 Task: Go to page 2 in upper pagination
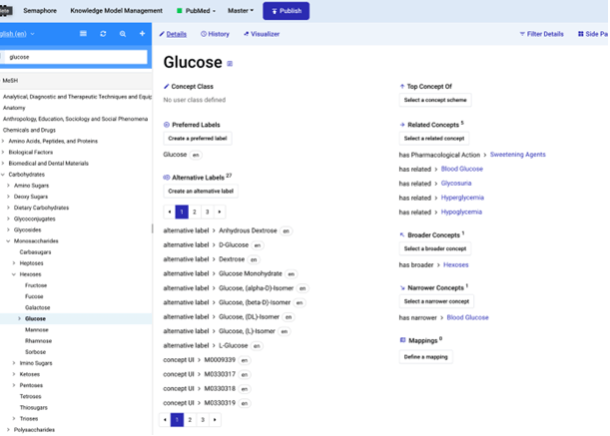(x=195, y=212)
